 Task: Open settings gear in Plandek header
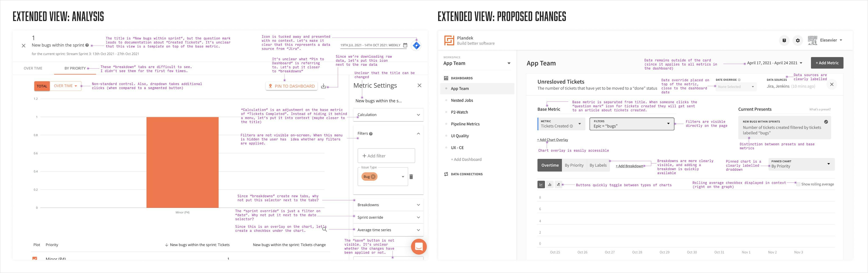[798, 41]
